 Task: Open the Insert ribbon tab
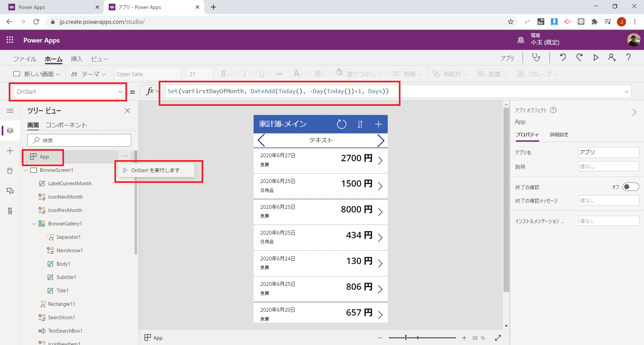click(76, 59)
